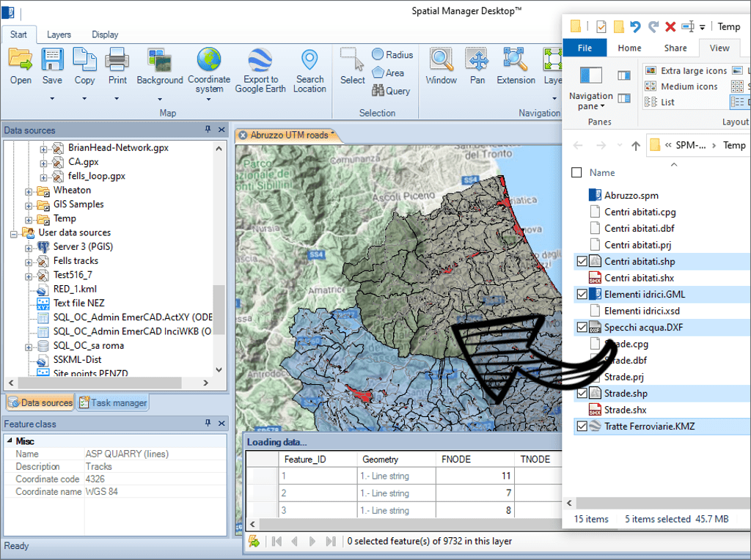Expand the SQL_OC_sa roma node
Image resolution: width=751 pixels, height=560 pixels.
coord(29,347)
